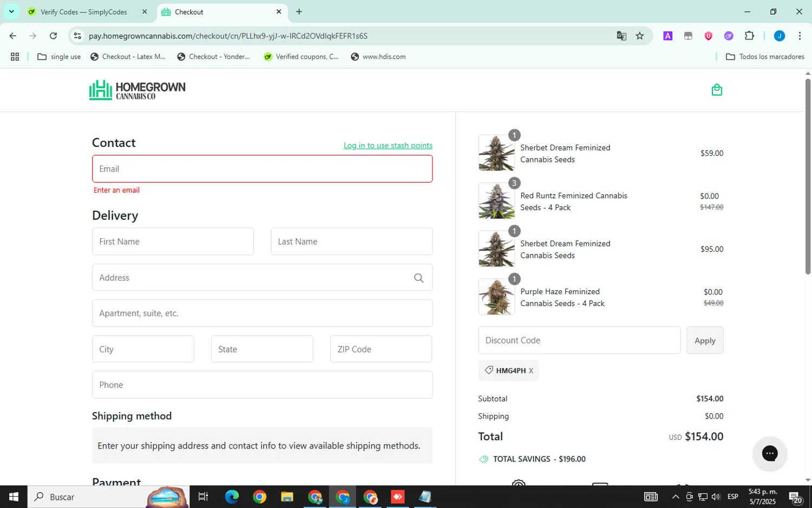Open File Explorer from taskbar
This screenshot has width=812, height=508.
coord(287,497)
